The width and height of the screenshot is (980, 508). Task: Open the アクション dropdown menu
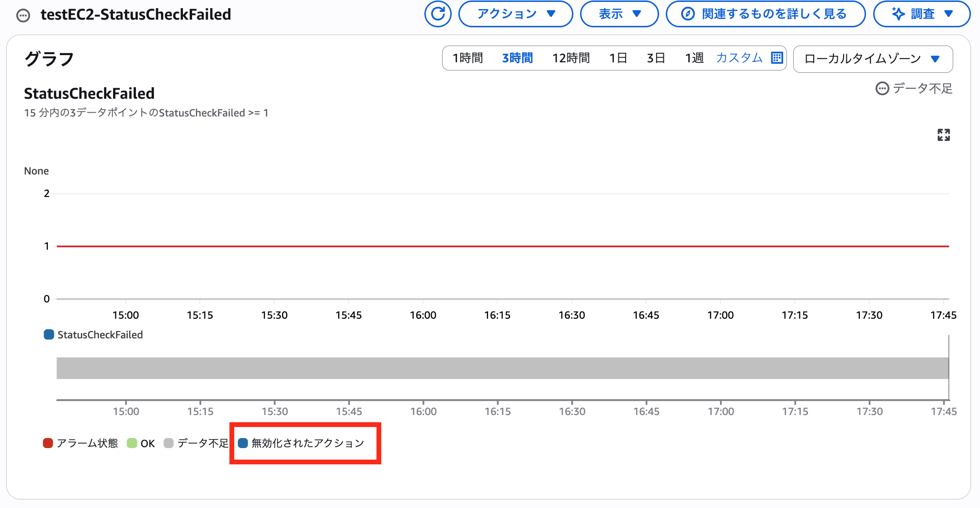[515, 14]
